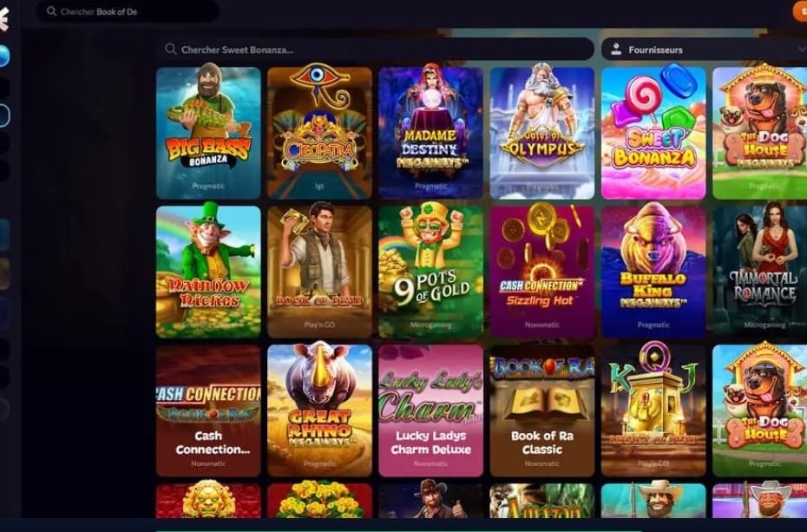This screenshot has height=532, width=807.
Task: Click the joystick icon next to Fournisseurs
Action: 615,49
